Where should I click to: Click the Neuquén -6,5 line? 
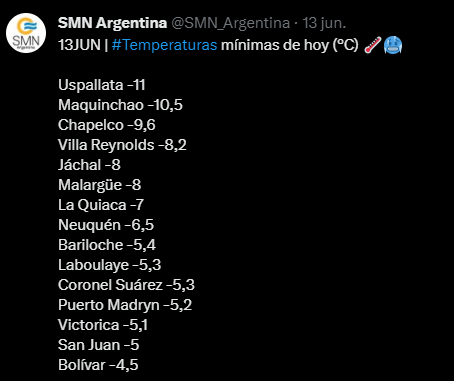click(x=106, y=225)
